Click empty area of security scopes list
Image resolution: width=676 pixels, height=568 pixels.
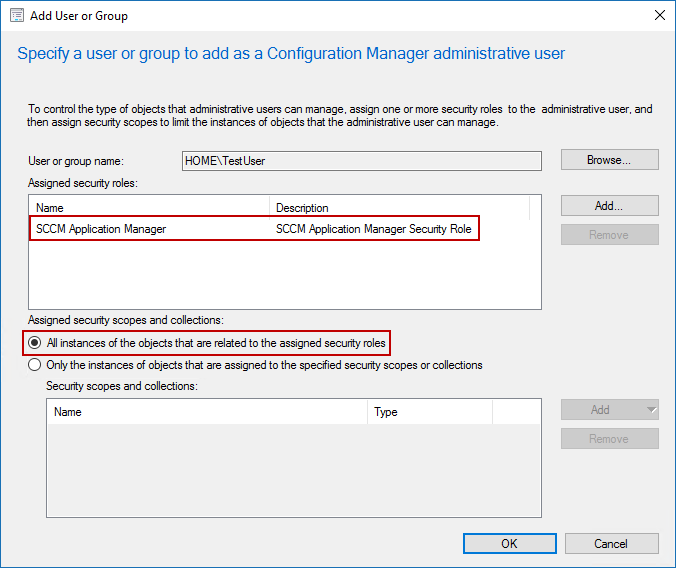tap(294, 470)
